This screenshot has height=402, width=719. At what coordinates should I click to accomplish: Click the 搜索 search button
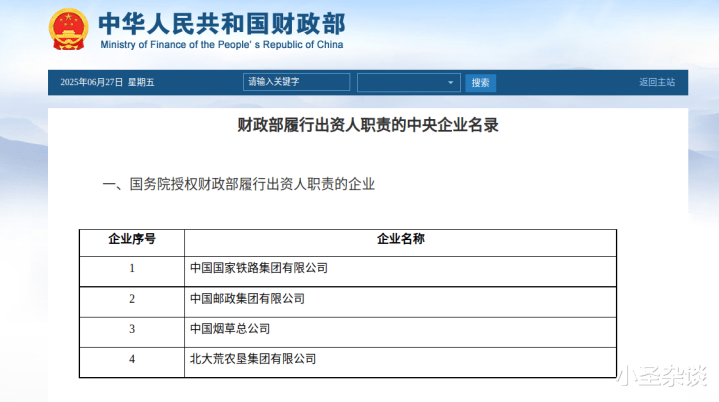pyautogui.click(x=480, y=83)
